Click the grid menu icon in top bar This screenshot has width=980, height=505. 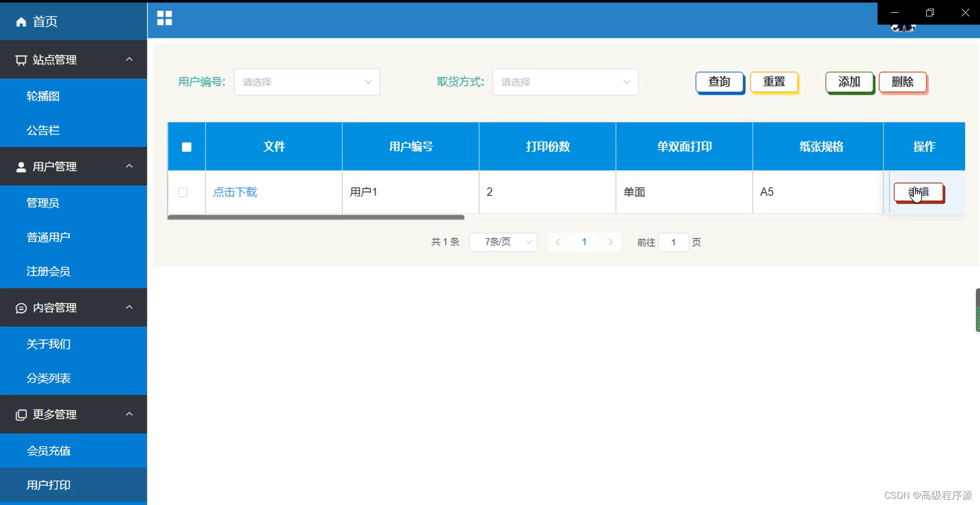[x=164, y=18]
